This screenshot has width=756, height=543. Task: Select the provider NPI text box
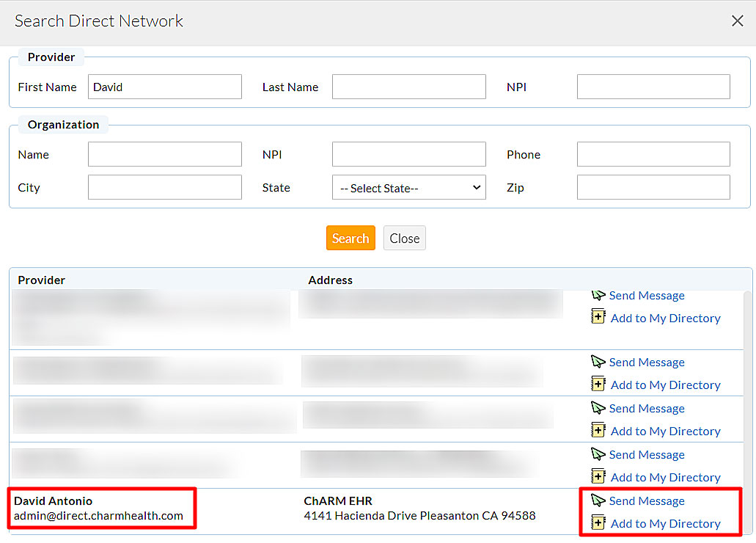click(653, 87)
